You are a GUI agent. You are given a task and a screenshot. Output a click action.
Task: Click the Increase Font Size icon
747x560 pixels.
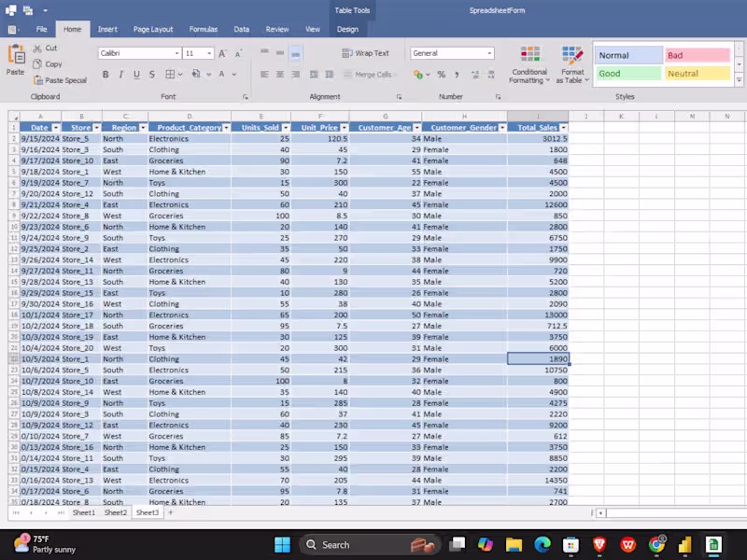pos(221,51)
